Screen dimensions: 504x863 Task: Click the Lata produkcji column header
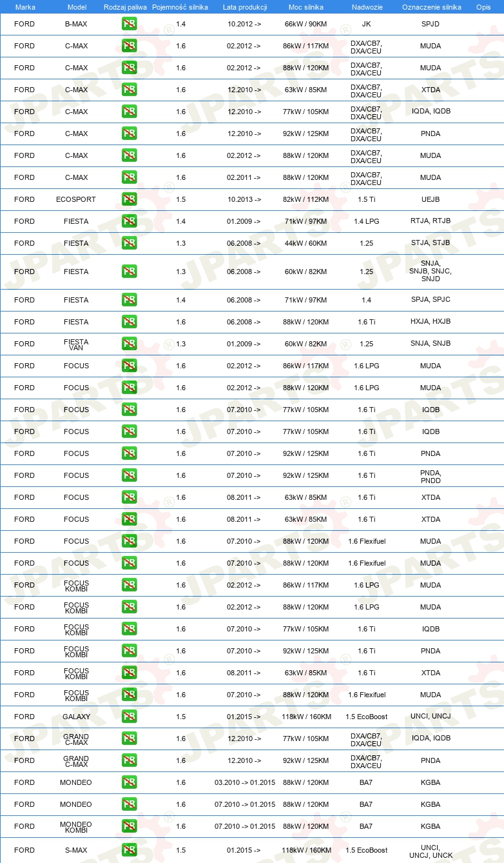pyautogui.click(x=245, y=7)
